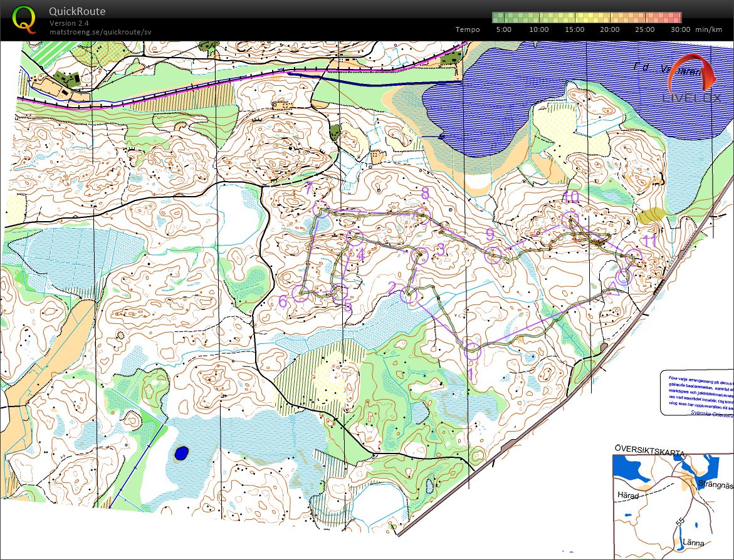Select control circle 1 on the course
This screenshot has height=560, width=734.
coord(473,350)
